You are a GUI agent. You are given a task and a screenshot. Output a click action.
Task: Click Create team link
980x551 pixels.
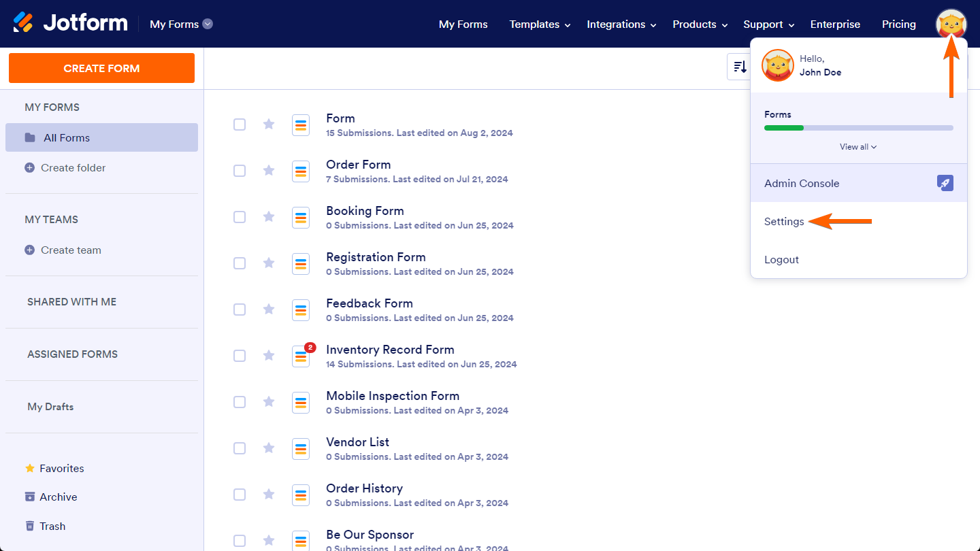coord(71,250)
